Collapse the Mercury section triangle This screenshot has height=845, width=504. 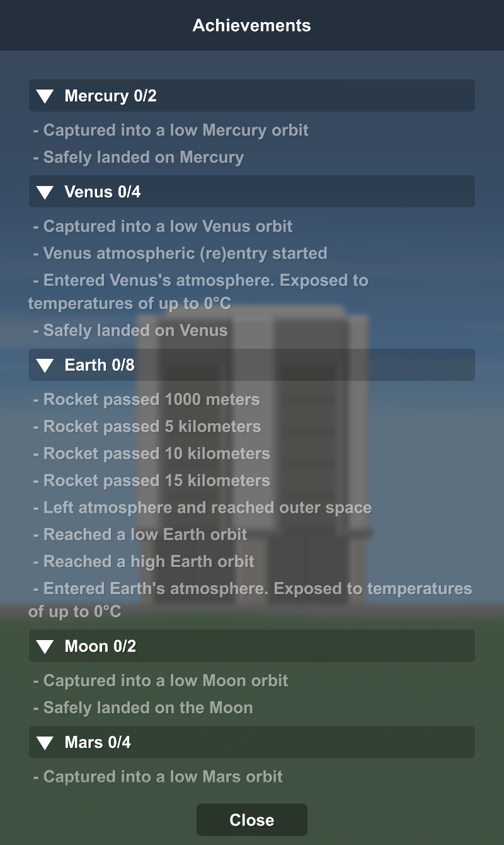coord(45,96)
